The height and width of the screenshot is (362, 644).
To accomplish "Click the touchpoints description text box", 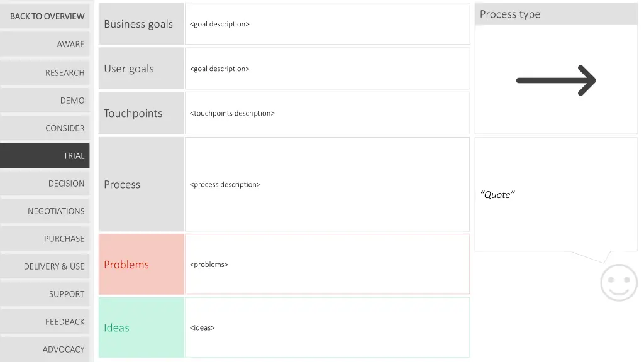I will pyautogui.click(x=327, y=113).
